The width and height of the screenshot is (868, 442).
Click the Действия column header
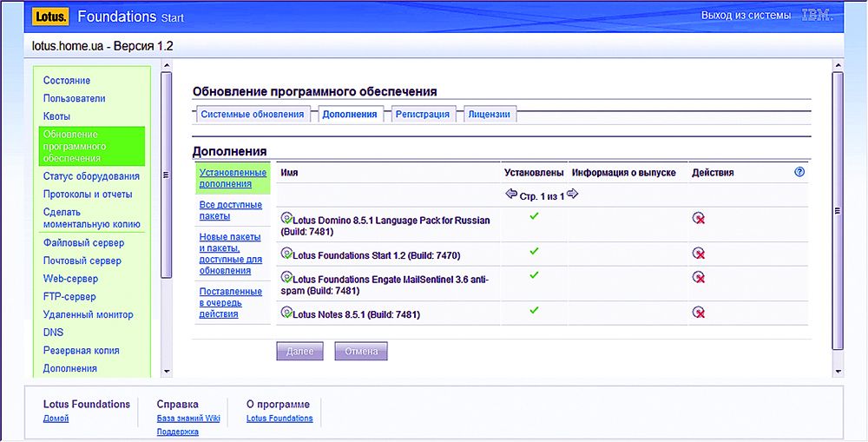click(x=713, y=173)
